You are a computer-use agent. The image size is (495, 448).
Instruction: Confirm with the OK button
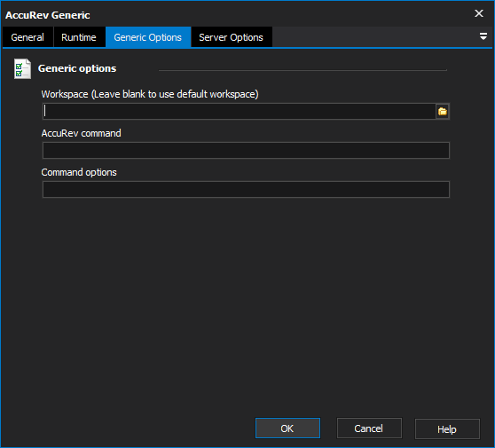[x=287, y=428]
